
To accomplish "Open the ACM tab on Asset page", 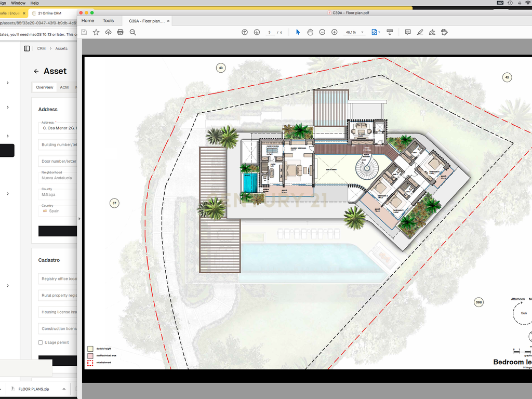I will (x=64, y=87).
